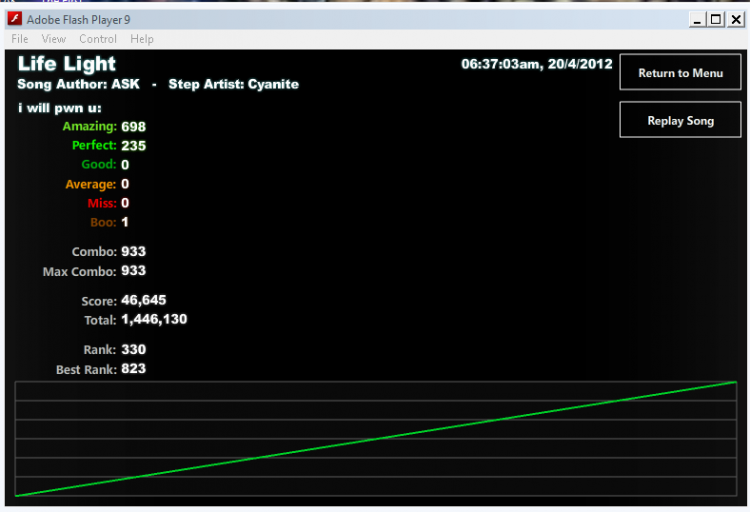Close the Flash Player window
The image size is (750, 512).
pos(736,20)
